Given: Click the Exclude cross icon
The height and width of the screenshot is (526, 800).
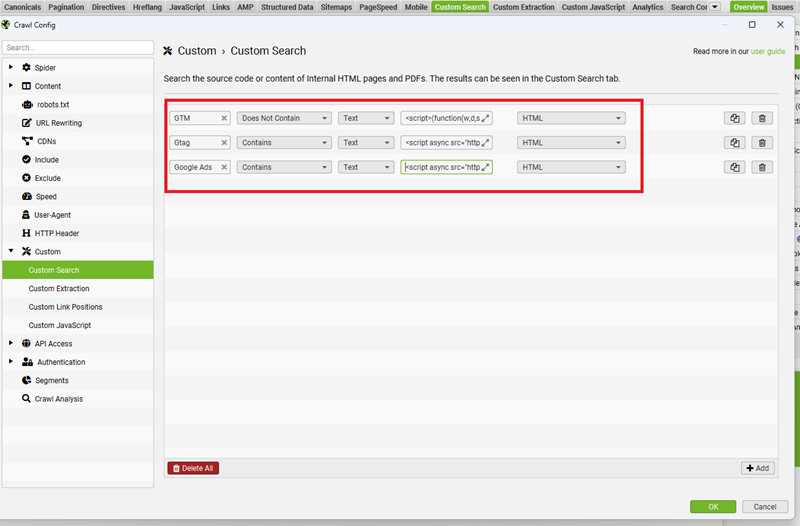Looking at the screenshot, I should pos(26,178).
